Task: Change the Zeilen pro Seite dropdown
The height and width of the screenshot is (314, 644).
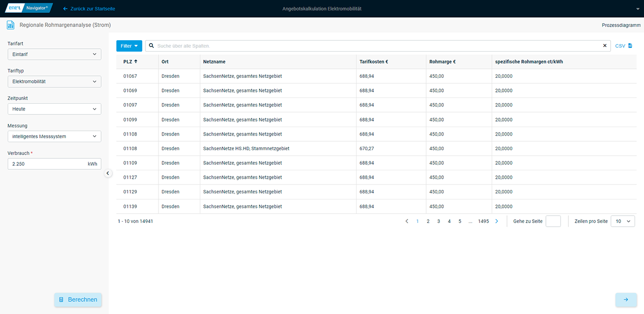Action: tap(622, 221)
